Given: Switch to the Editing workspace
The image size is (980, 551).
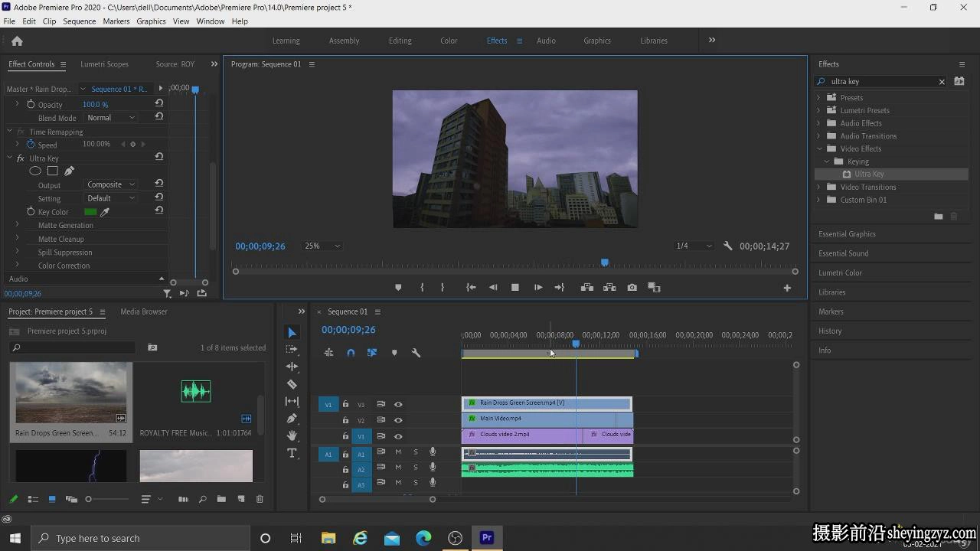Looking at the screenshot, I should pyautogui.click(x=400, y=41).
